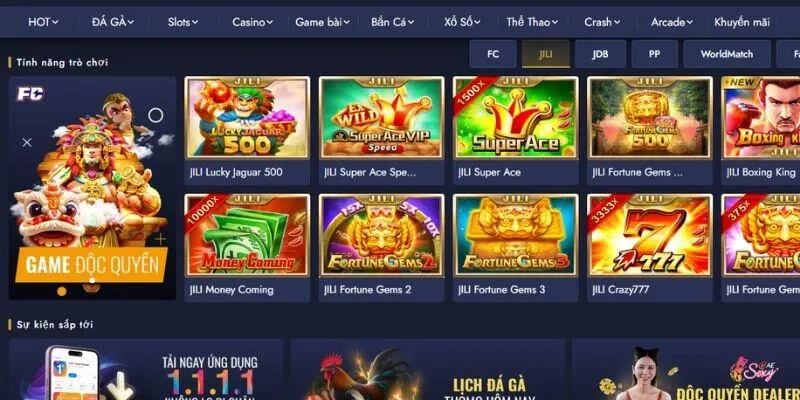Open the Fortune Gems 2 game image
This screenshot has height=400, width=800.
(x=381, y=235)
